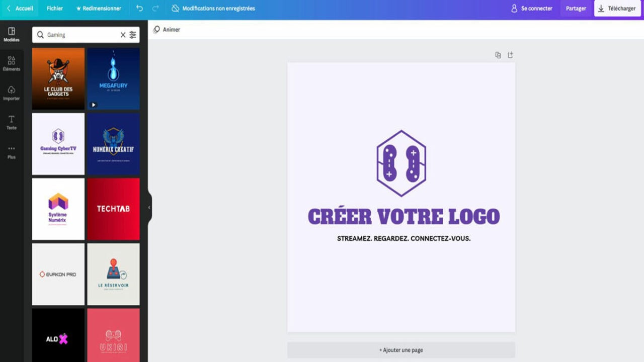644x362 pixels.
Task: Click inside the Gaming search field
Action: [75, 35]
